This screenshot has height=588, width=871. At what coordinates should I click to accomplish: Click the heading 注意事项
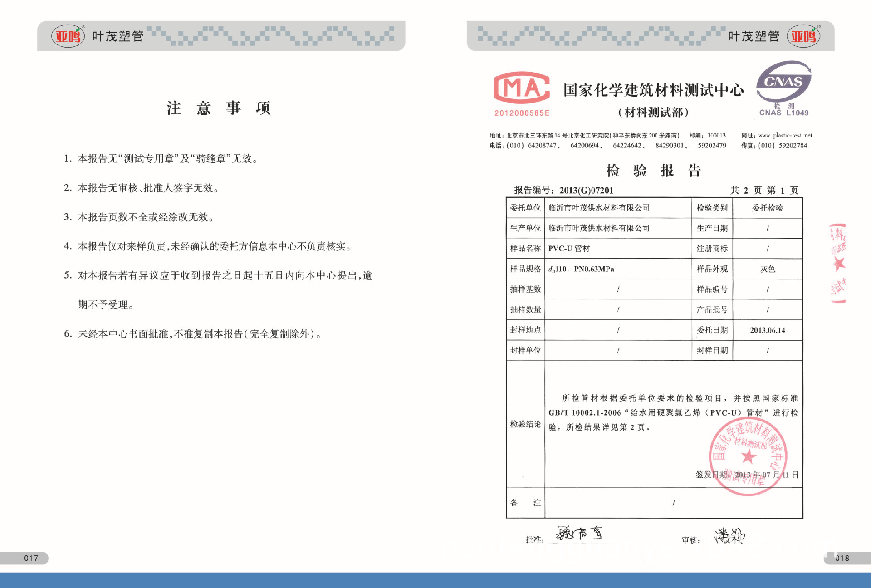click(219, 108)
